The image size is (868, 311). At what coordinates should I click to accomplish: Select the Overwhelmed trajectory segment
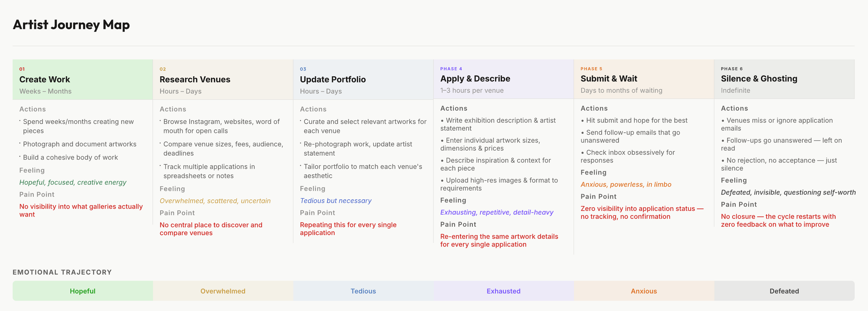pyautogui.click(x=223, y=291)
